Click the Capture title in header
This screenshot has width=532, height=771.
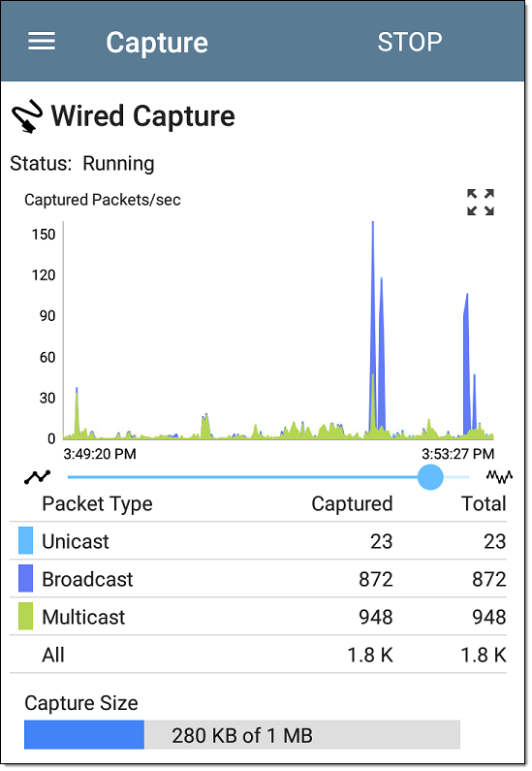click(x=157, y=43)
